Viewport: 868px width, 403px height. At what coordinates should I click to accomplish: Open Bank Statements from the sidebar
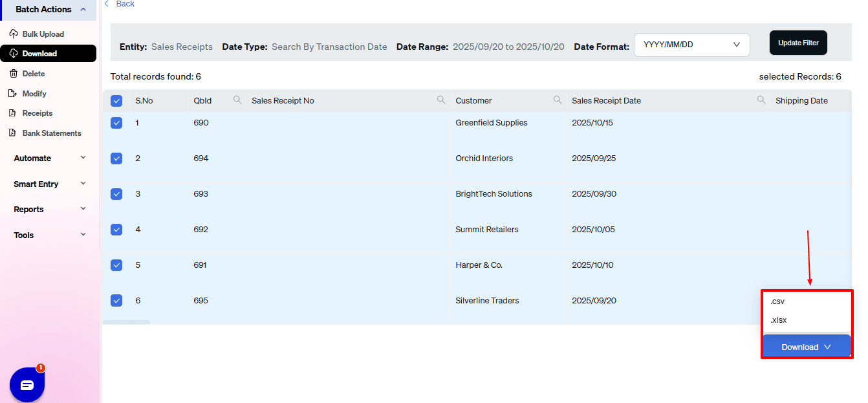pos(14,133)
